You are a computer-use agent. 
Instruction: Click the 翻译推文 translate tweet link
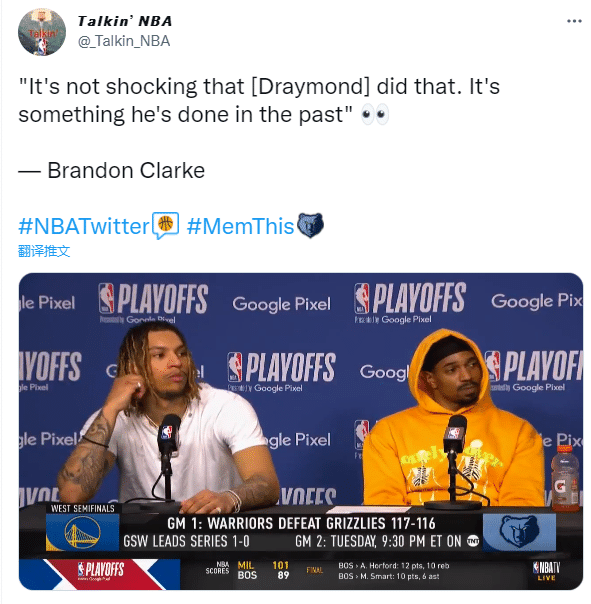pyautogui.click(x=44, y=251)
